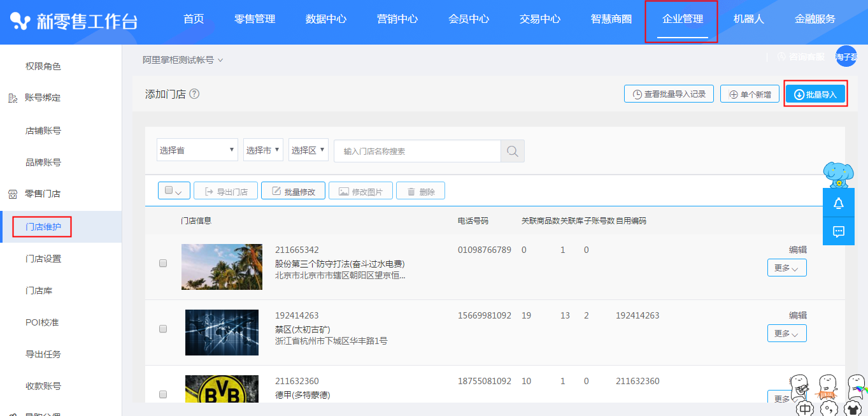Open the 选择省 dropdown
The width and height of the screenshot is (868, 416).
coord(197,150)
